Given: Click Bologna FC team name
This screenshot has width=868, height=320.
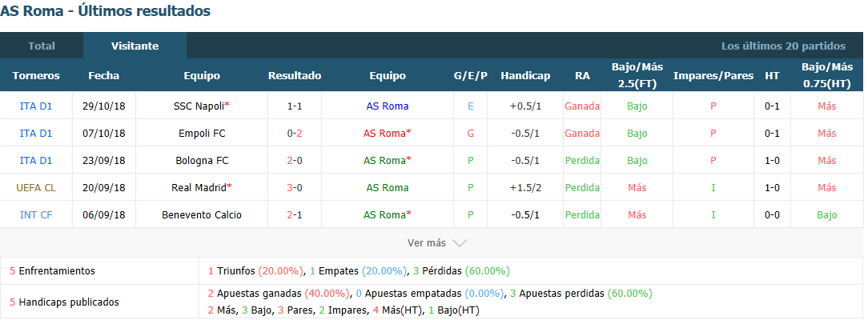Looking at the screenshot, I should [202, 161].
